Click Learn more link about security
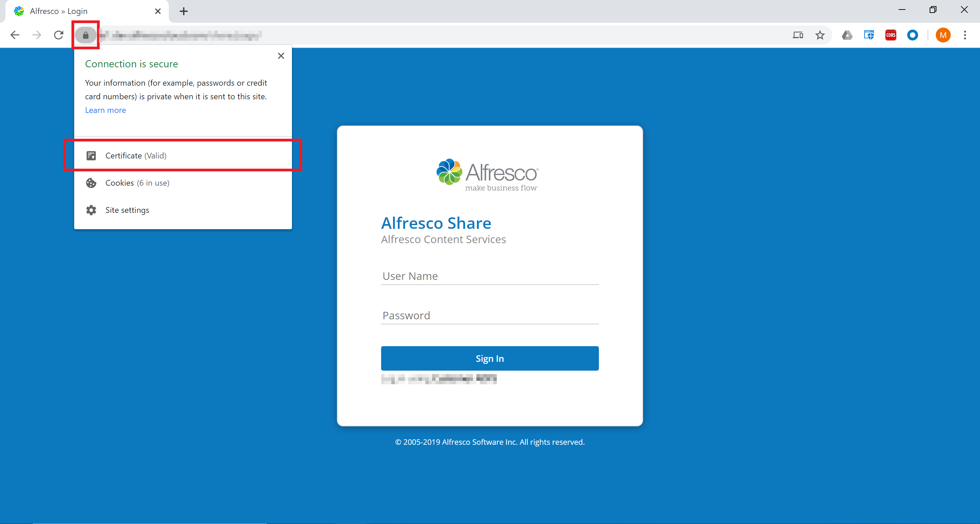 (x=105, y=109)
